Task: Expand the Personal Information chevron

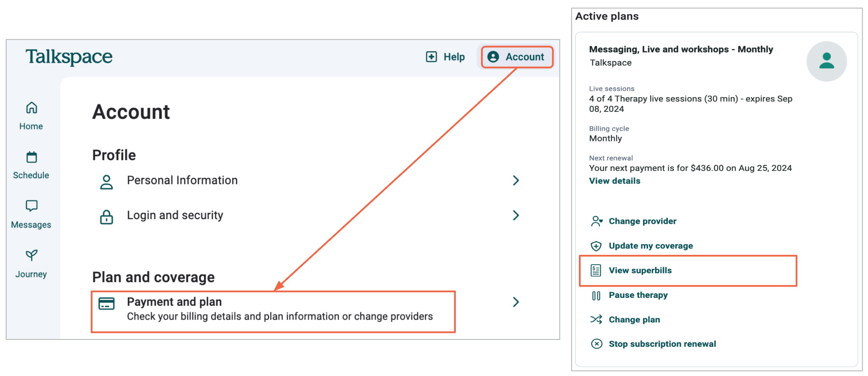Action: tap(516, 180)
